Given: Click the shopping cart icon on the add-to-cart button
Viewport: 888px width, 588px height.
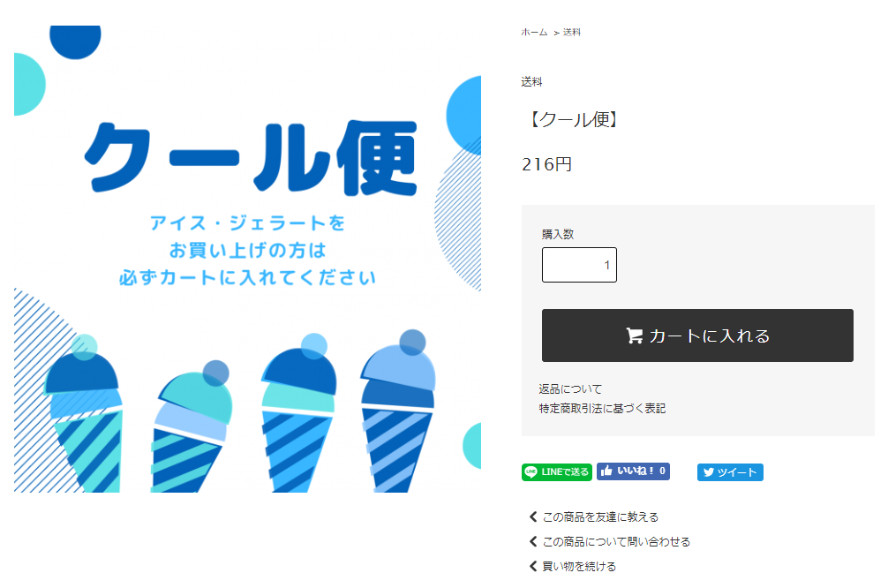Looking at the screenshot, I should (635, 335).
